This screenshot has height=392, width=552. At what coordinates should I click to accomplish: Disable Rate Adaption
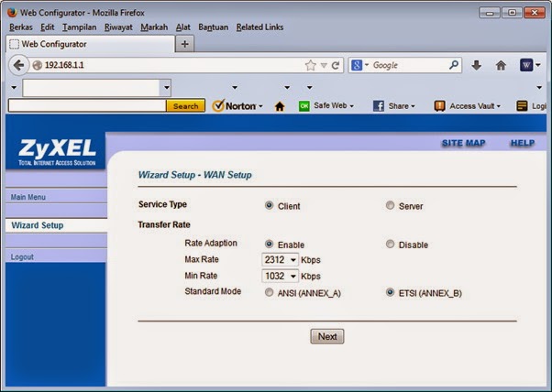[x=390, y=244]
